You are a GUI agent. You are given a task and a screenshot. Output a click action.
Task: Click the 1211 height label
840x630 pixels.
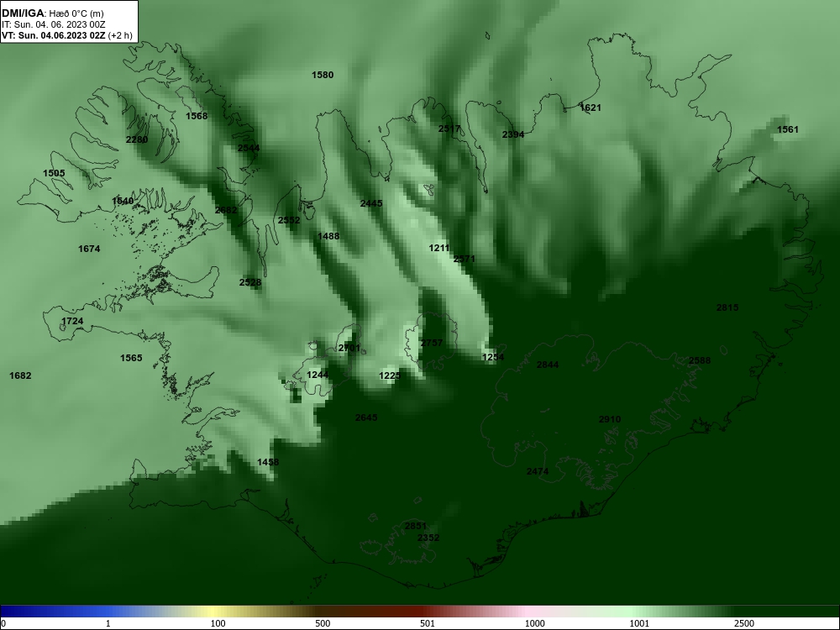[x=439, y=248]
